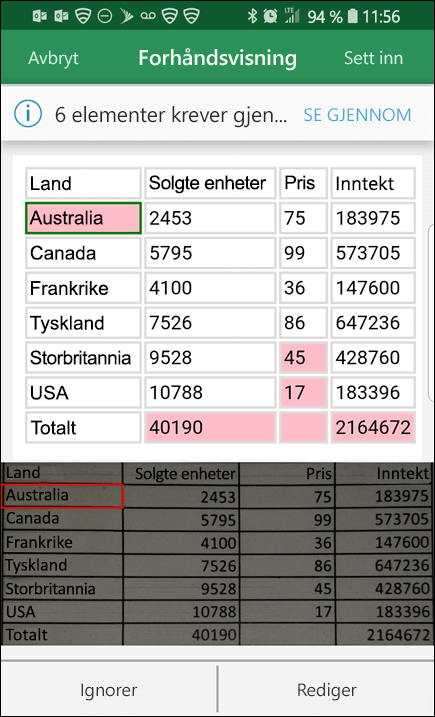The image size is (435, 717).
Task: Select preview cell with value 4100
Action: (210, 288)
